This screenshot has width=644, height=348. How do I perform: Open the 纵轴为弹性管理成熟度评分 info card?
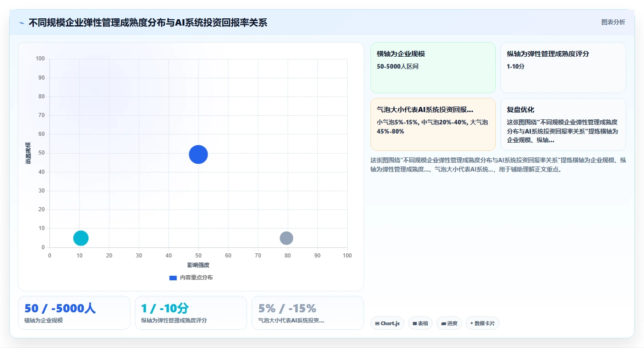pyautogui.click(x=563, y=68)
